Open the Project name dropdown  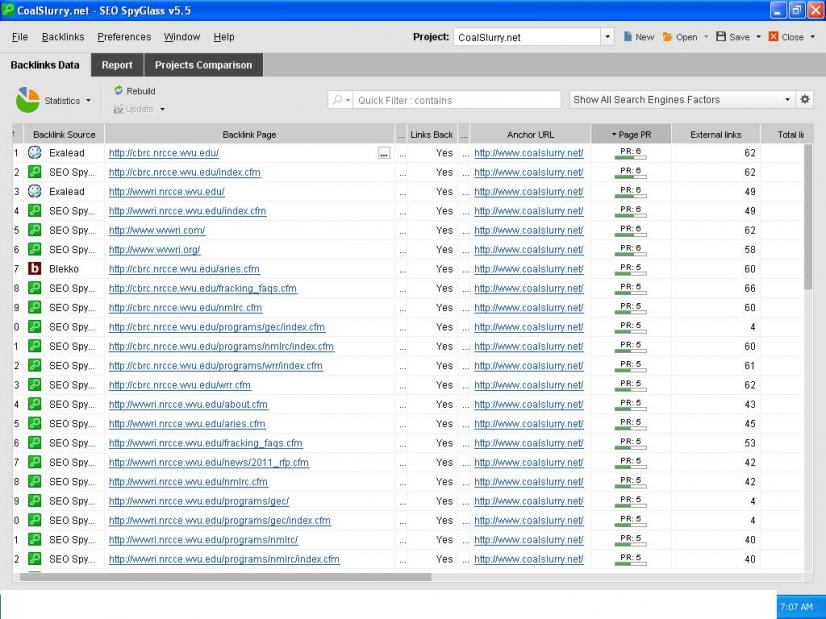pyautogui.click(x=607, y=37)
